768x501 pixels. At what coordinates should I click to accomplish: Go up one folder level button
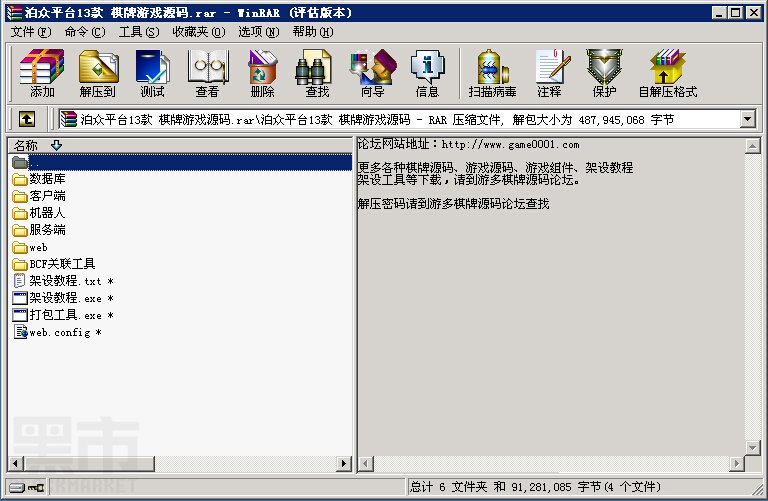pos(27,119)
